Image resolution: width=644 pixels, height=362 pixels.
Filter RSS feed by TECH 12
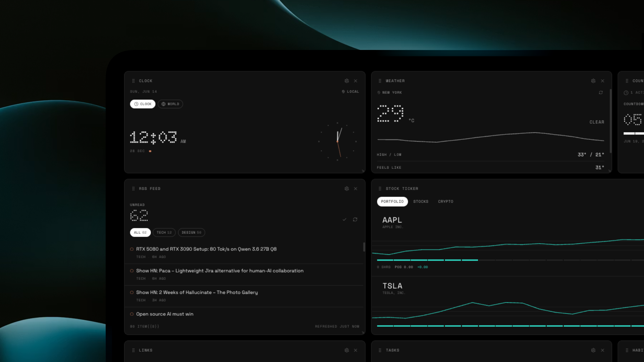coord(164,232)
